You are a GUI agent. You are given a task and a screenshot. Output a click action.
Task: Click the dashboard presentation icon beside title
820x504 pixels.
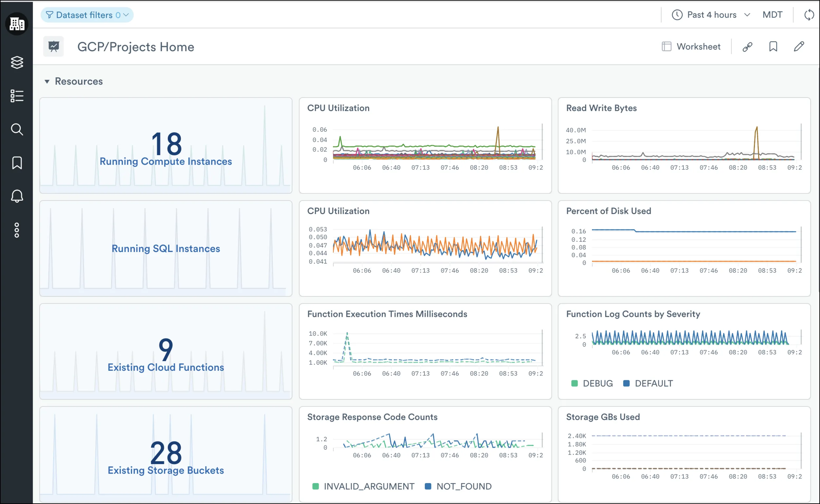[53, 46]
